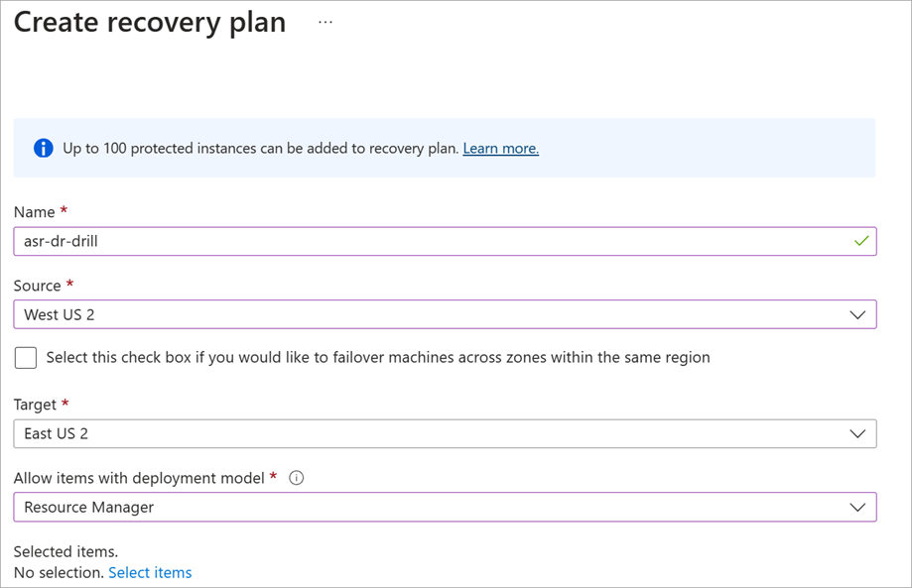
Task: Click the Allow items with deployment model label
Action: [139, 478]
